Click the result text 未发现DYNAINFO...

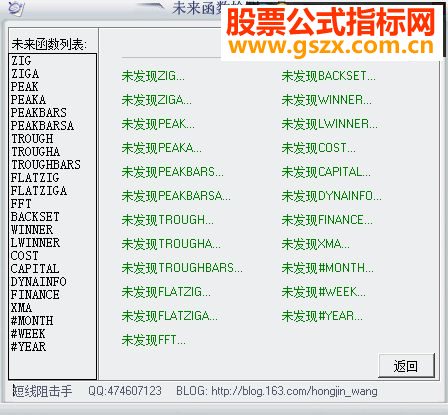[x=332, y=196]
